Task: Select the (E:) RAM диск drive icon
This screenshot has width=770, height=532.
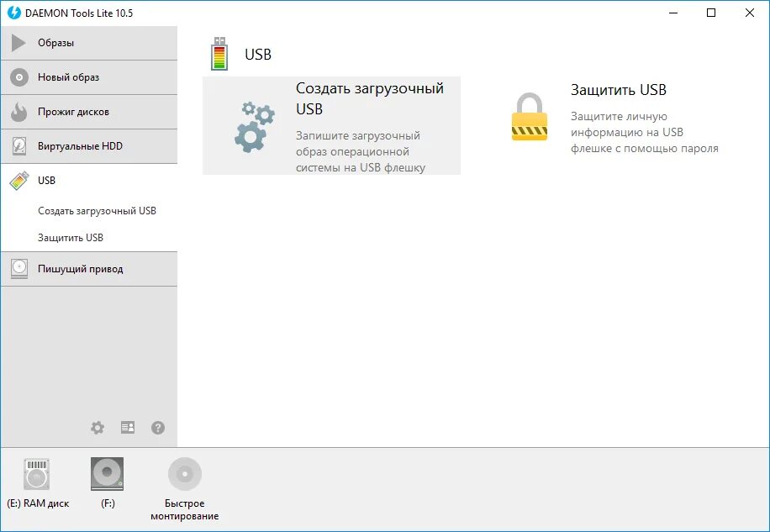Action: (37, 474)
